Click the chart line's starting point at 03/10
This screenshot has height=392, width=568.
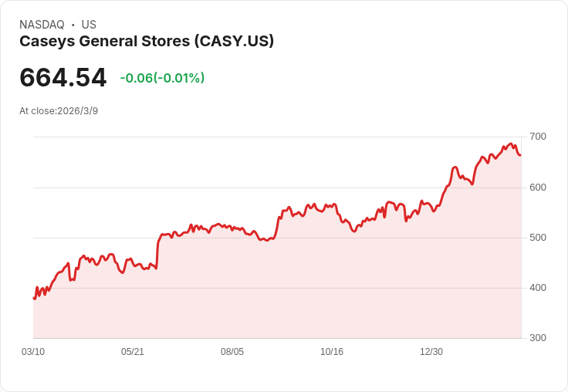point(34,298)
